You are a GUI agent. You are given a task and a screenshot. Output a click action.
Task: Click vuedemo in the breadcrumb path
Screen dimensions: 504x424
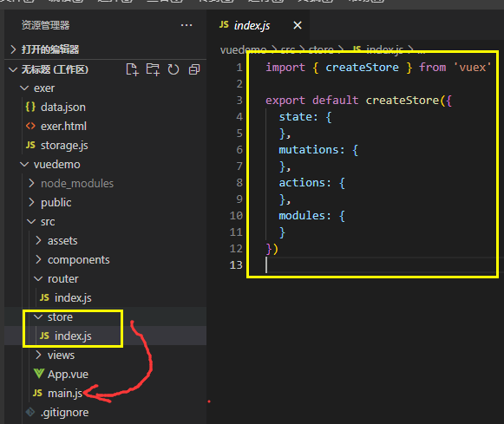[243, 49]
